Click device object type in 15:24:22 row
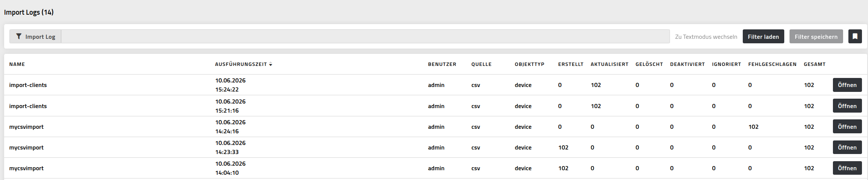868x180 pixels. [x=523, y=85]
